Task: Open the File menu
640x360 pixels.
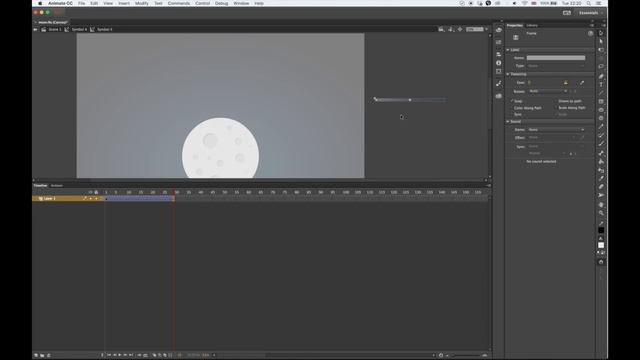Action: (x=82, y=3)
